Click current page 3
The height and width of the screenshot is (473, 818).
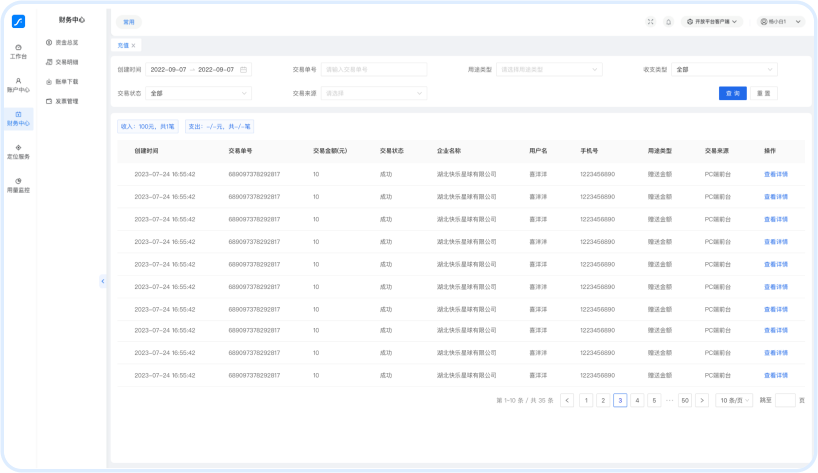coord(620,401)
